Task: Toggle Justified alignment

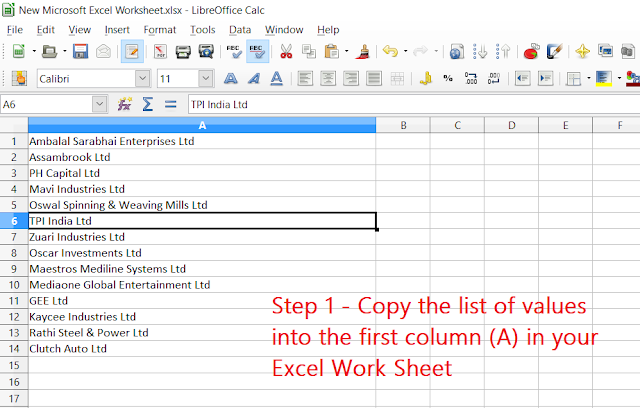Action: pyautogui.click(x=373, y=78)
